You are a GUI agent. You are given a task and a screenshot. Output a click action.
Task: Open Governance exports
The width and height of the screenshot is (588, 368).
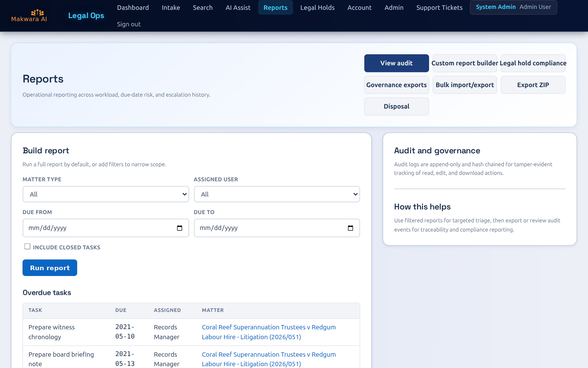pos(396,85)
